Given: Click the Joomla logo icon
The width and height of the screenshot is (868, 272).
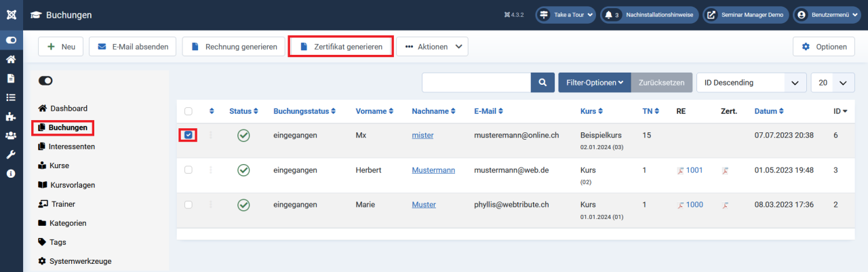Looking at the screenshot, I should point(11,15).
